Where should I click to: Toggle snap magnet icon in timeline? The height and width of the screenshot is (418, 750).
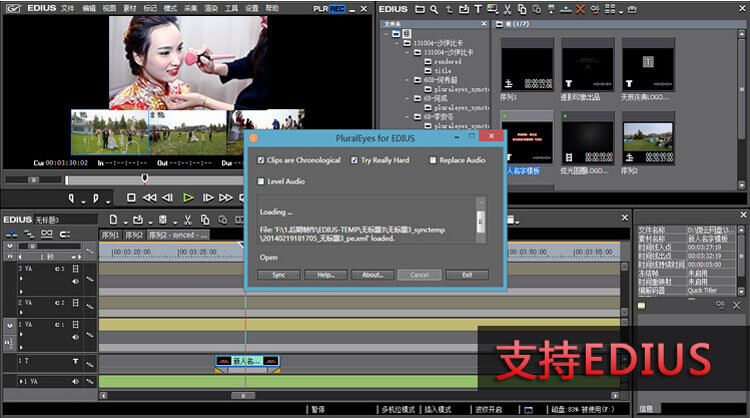(65, 234)
